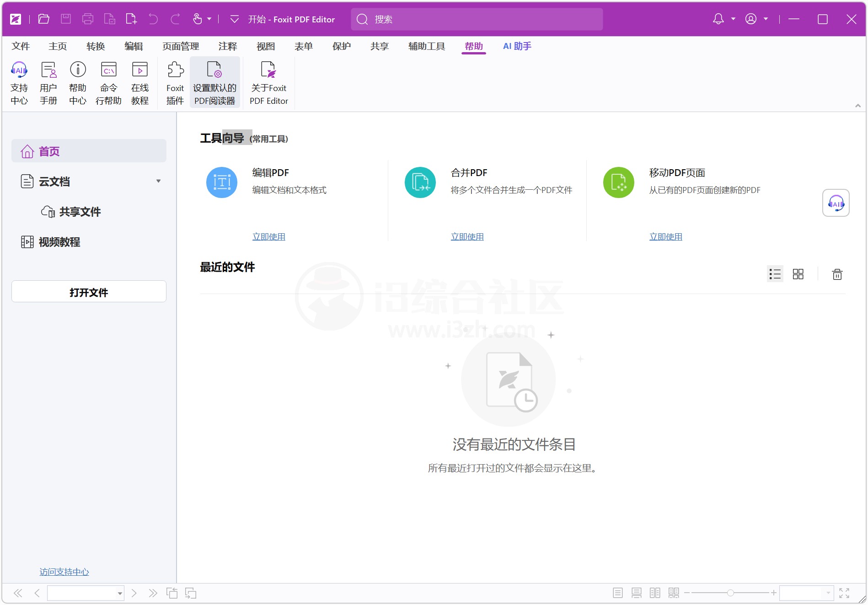Viewport: 868px width, 605px height.
Task: Click the Open folder icon in title bar
Action: (x=44, y=19)
